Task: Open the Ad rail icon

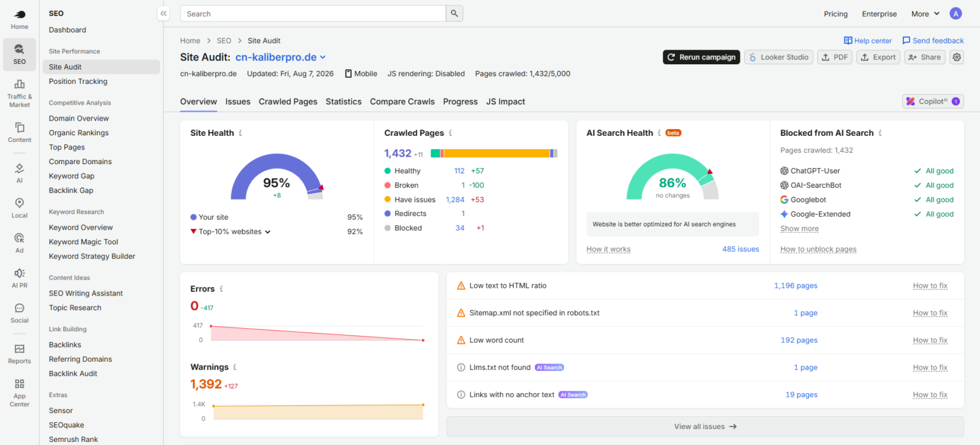Action: click(20, 242)
